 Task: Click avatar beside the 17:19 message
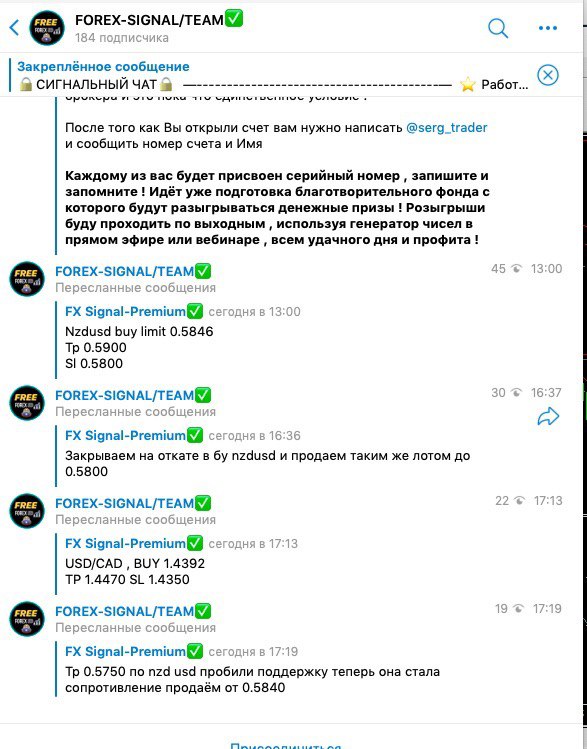[x=27, y=619]
